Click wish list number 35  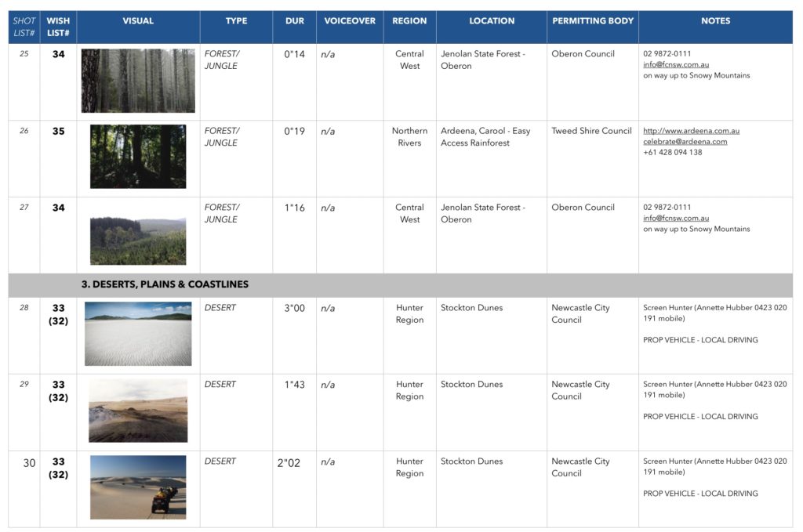[58, 132]
